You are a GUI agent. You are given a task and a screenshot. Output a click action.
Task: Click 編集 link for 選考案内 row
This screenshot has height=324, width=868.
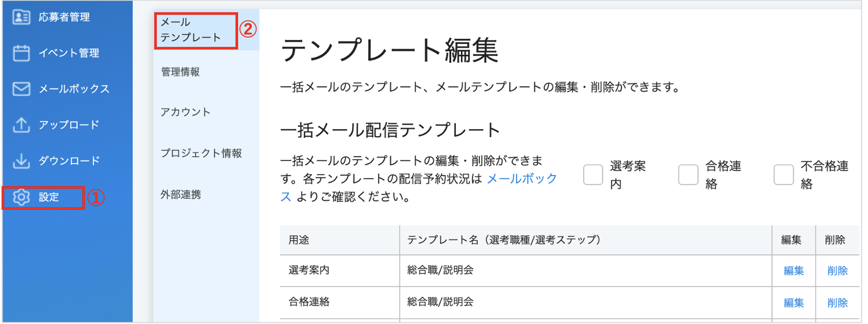[x=793, y=270]
